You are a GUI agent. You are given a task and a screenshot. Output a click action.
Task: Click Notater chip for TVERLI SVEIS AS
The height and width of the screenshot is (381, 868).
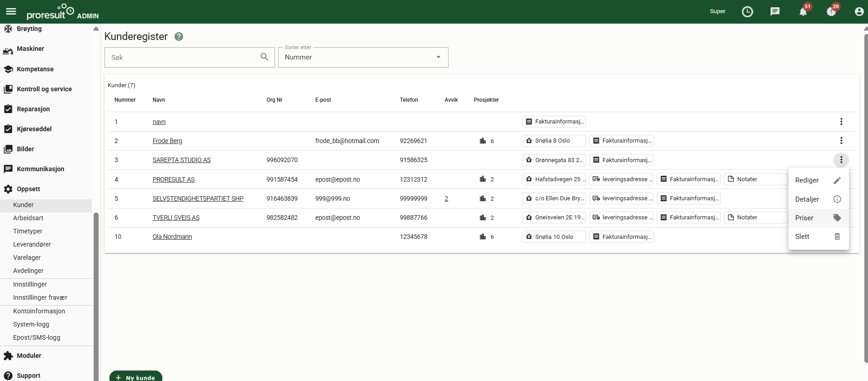tap(756, 218)
